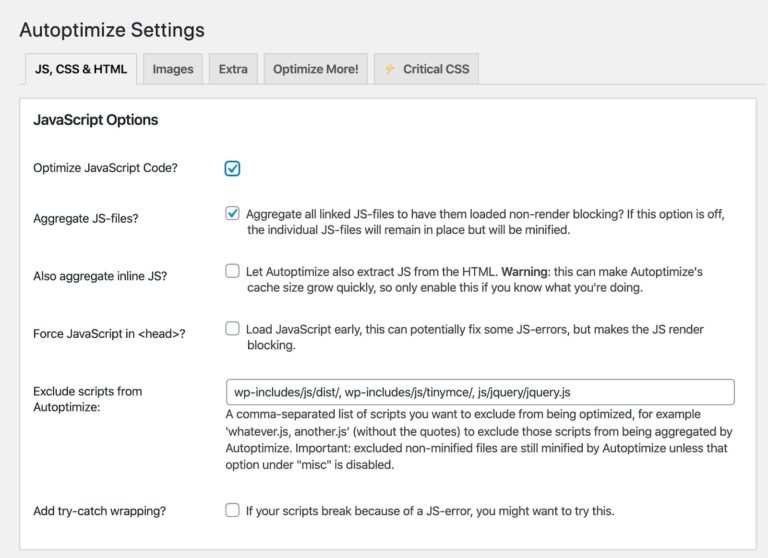
Task: Enable Add try-catch wrapping checkbox
Action: [232, 510]
